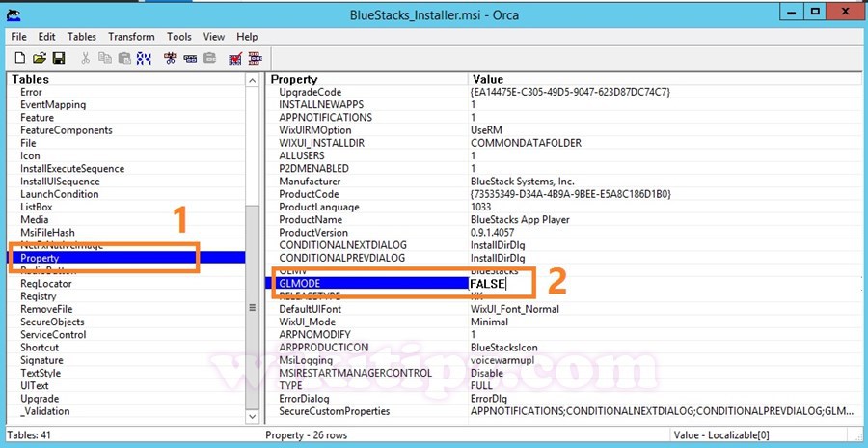
Task: Select the highlighted Property table
Action: point(40,258)
